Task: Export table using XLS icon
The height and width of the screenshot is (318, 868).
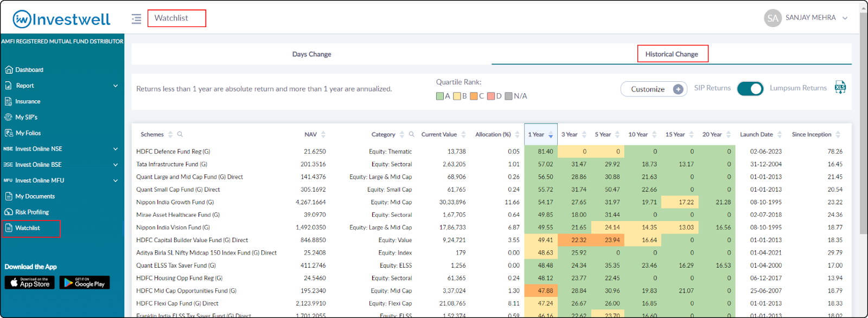Action: point(840,87)
